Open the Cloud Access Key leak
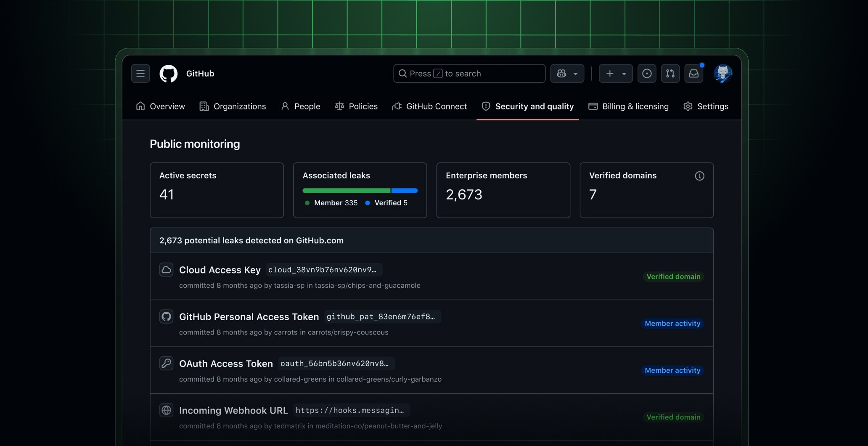 [x=220, y=270]
